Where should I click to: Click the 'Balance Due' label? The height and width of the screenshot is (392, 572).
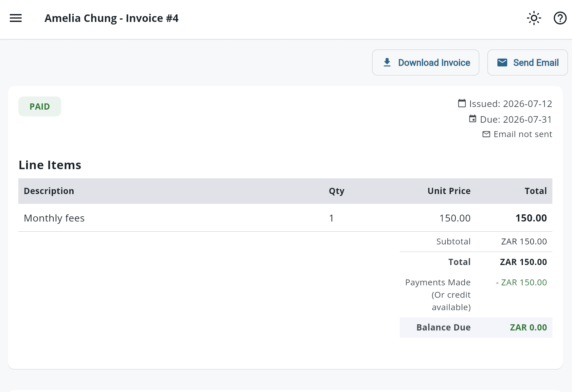coord(443,327)
